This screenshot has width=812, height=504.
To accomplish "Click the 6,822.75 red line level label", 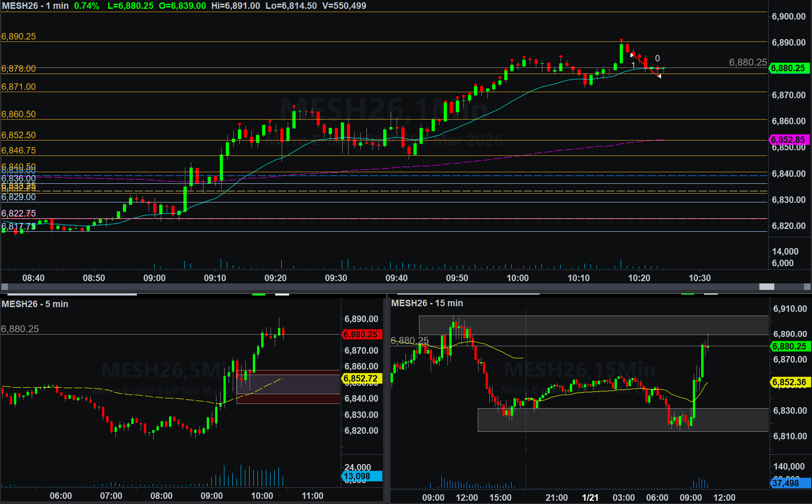I will (19, 213).
